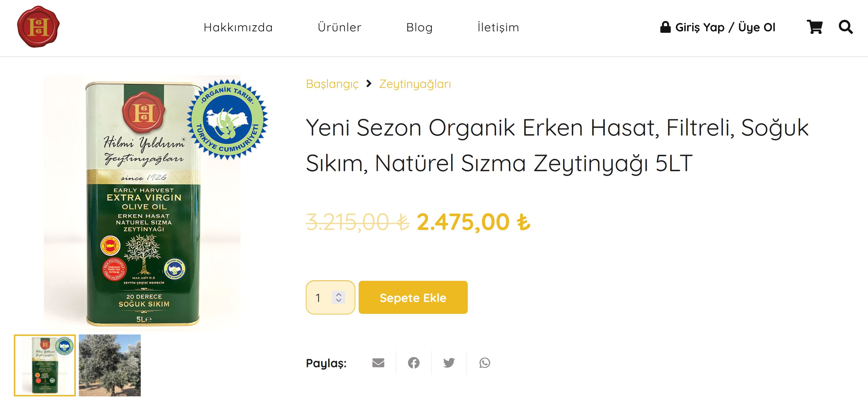Click the lock icon beside Giriş Yap
The image size is (868, 415).
[665, 27]
